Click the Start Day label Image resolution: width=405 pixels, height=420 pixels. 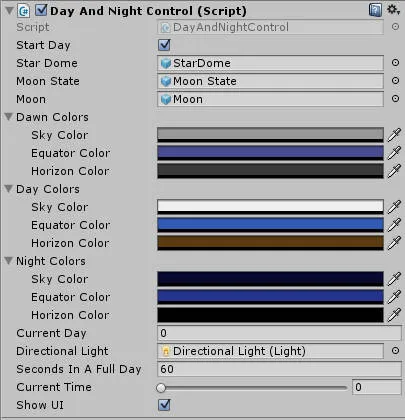pos(43,45)
